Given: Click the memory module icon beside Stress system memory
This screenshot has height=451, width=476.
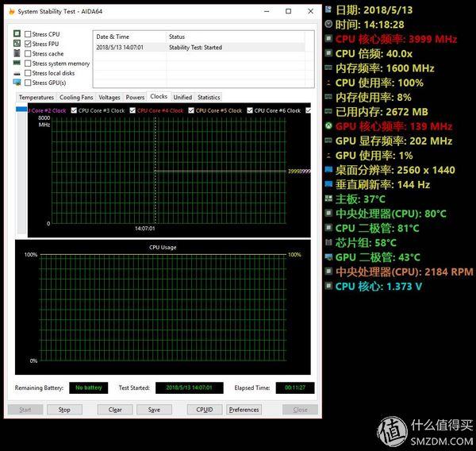Looking at the screenshot, I should pyautogui.click(x=17, y=63).
